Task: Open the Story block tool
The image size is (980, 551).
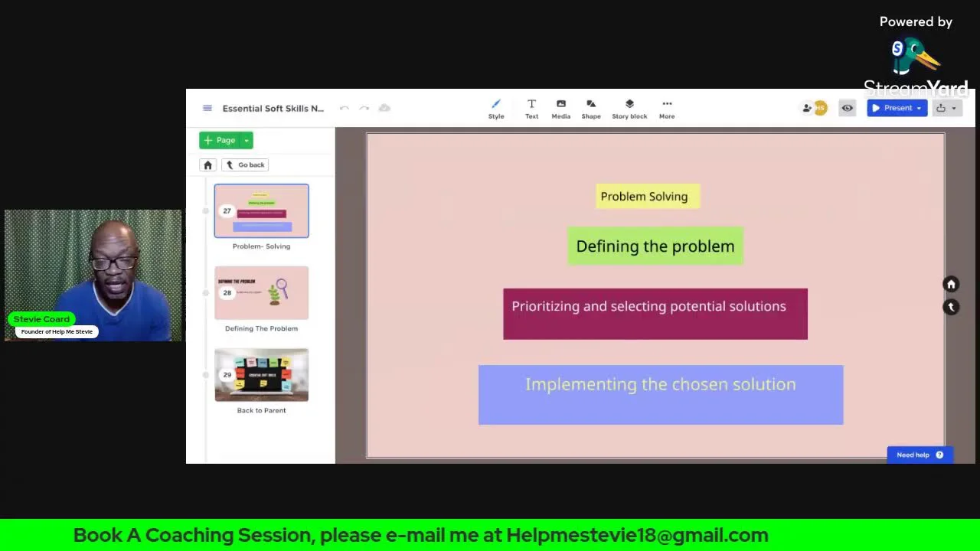Action: pos(629,109)
